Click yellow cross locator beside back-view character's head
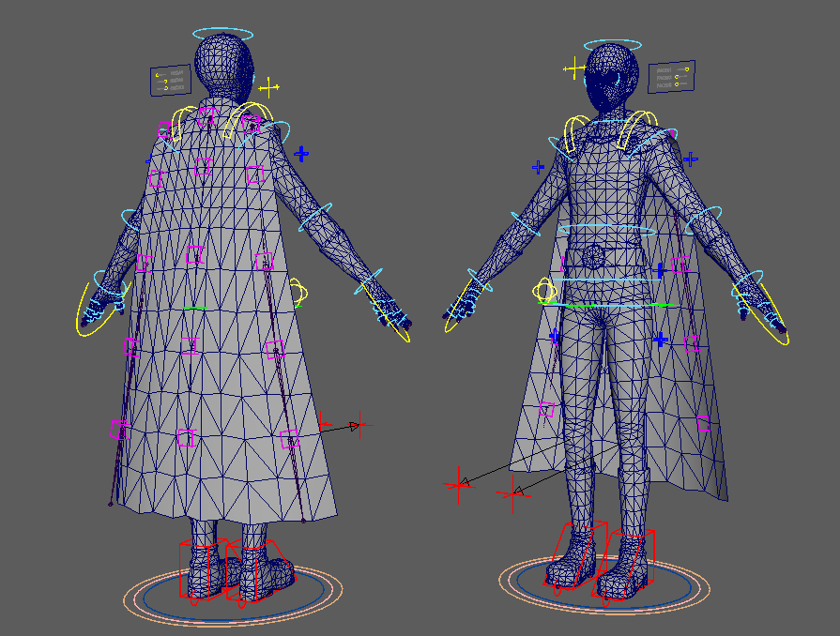The width and height of the screenshot is (840, 636). pos(269,88)
